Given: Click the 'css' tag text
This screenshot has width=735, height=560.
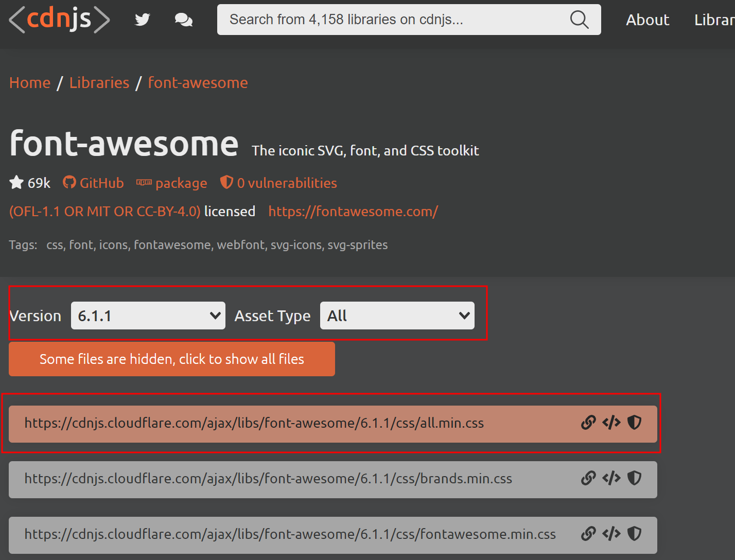Looking at the screenshot, I should point(55,245).
